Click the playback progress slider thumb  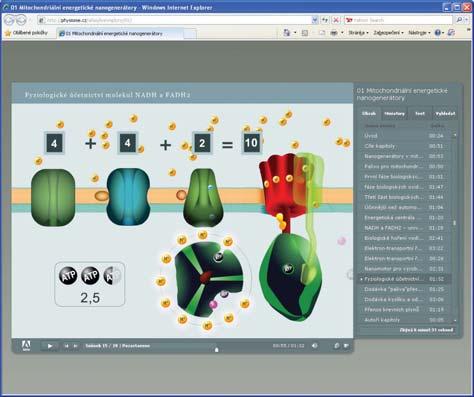pos(217,350)
